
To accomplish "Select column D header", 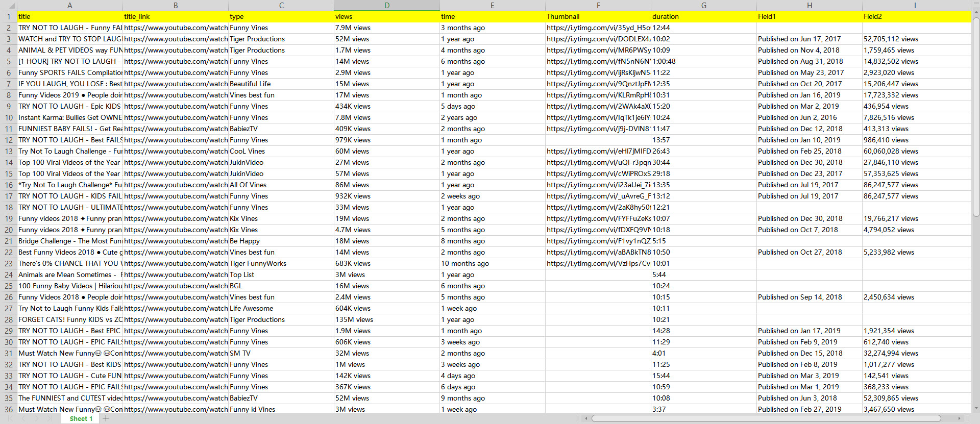I will pyautogui.click(x=386, y=5).
